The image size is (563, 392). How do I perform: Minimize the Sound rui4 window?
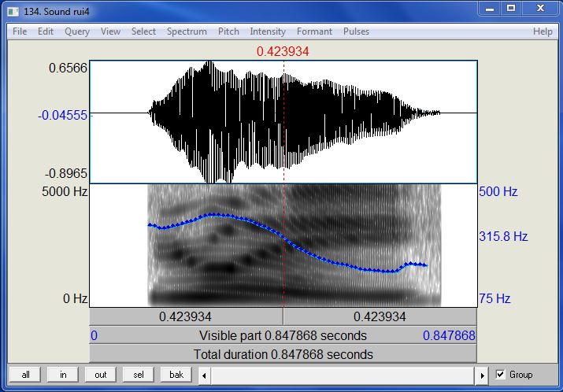(490, 9)
